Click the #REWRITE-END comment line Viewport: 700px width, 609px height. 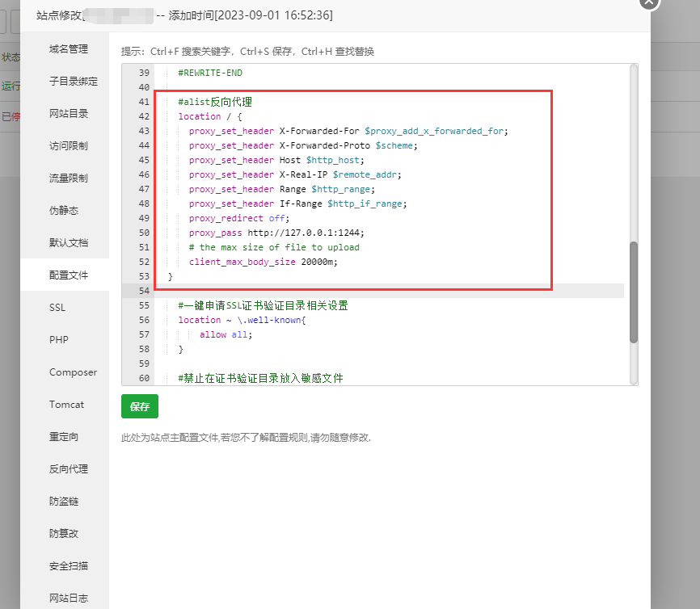pos(210,73)
